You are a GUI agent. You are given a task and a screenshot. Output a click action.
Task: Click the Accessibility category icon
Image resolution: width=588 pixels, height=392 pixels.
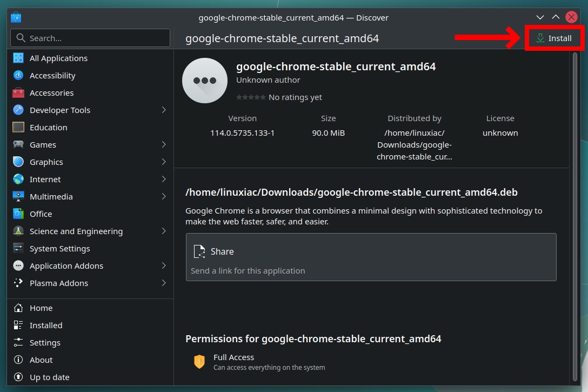[18, 75]
